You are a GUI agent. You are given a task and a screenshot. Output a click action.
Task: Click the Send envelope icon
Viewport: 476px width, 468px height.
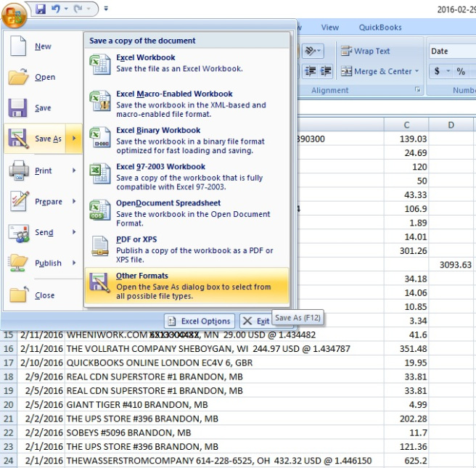(x=19, y=233)
